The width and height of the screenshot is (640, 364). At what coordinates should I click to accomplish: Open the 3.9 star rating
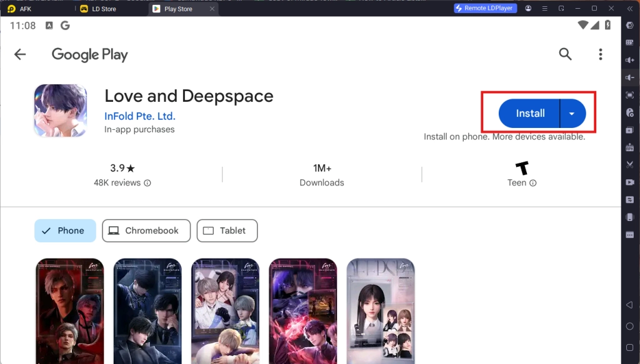(122, 168)
